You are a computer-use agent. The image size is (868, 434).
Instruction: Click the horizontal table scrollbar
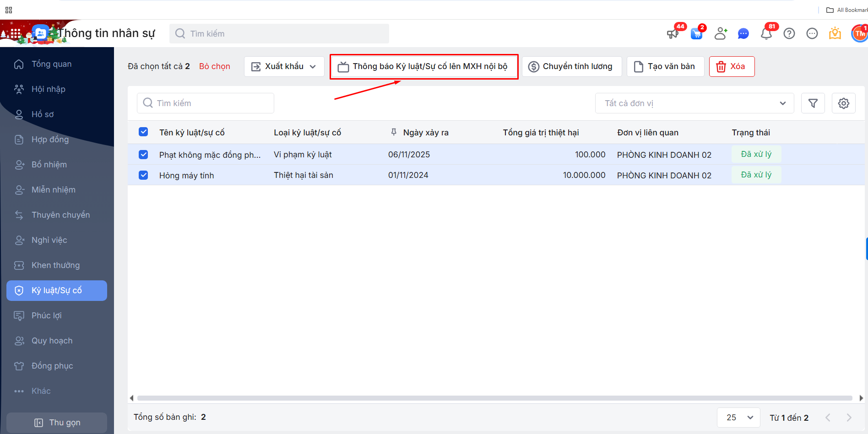494,398
